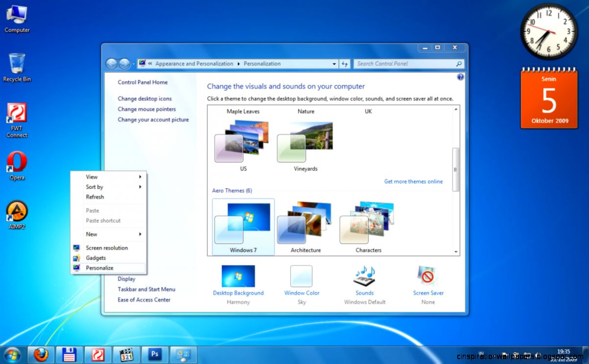Open Change mouse pointers link

[146, 109]
